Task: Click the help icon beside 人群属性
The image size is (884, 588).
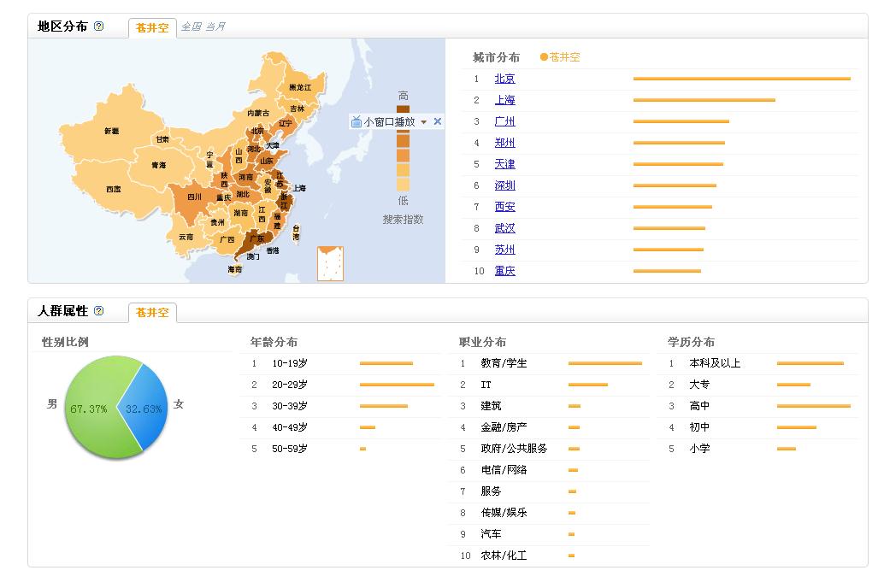Action: tap(98, 310)
